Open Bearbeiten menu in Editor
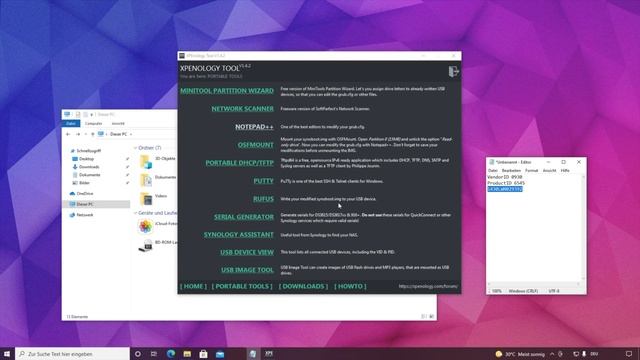Screen dimensions: 640x360 (x=511, y=170)
